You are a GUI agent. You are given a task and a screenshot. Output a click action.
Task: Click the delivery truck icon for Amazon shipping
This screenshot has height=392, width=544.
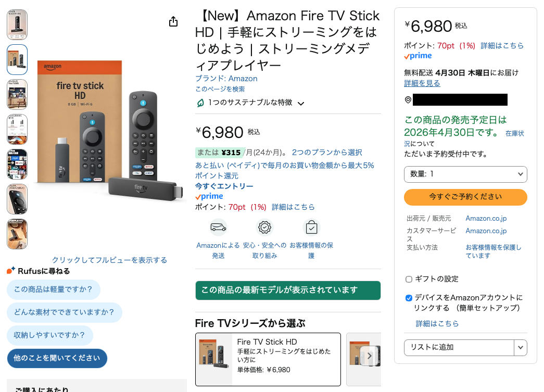coord(218,227)
